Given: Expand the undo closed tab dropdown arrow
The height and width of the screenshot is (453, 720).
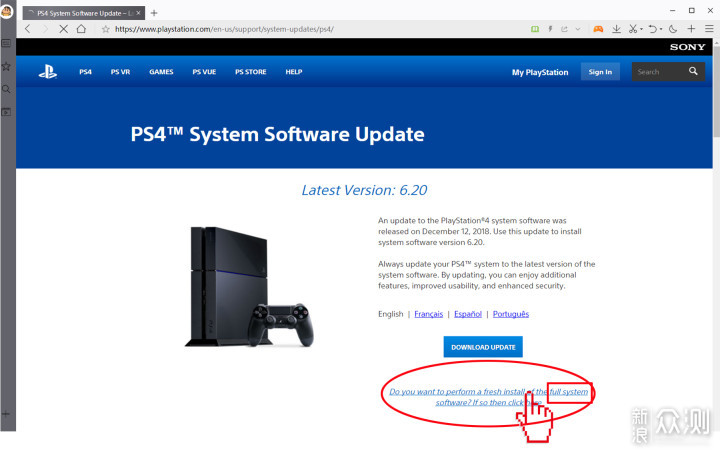Looking at the screenshot, I should pos(663,29).
